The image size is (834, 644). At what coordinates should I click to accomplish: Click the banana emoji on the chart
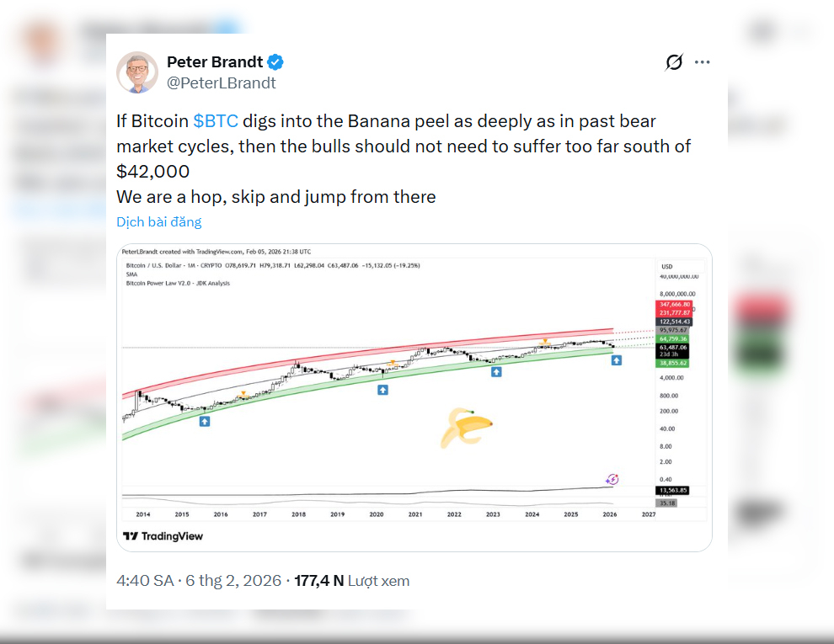465,427
